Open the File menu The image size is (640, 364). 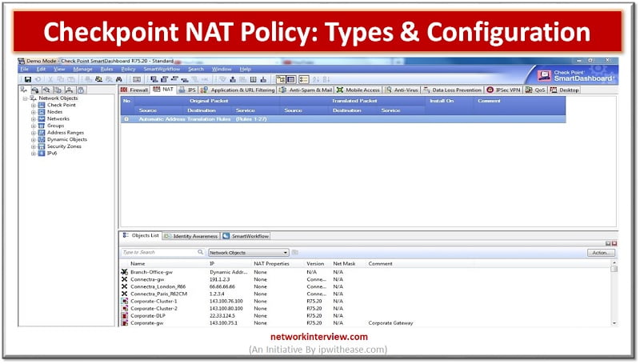click(x=25, y=69)
